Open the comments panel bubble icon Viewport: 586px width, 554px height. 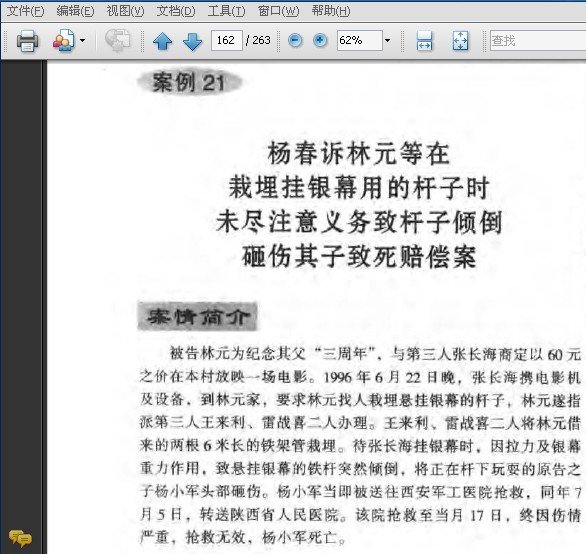pos(21,539)
